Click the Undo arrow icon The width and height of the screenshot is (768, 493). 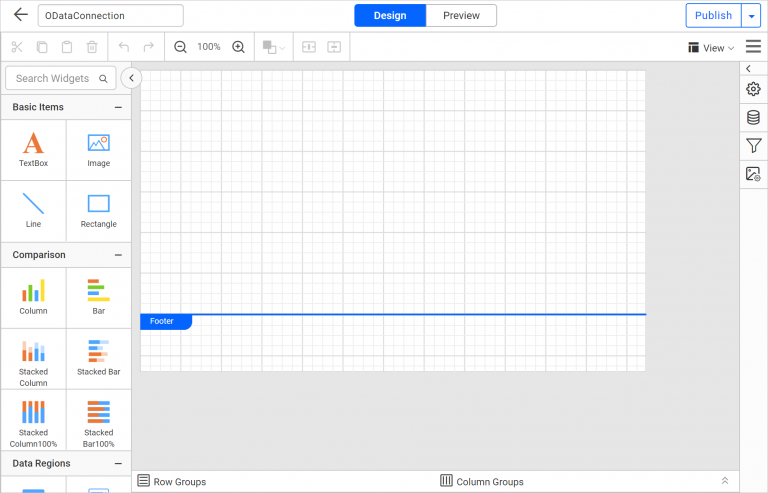(124, 47)
